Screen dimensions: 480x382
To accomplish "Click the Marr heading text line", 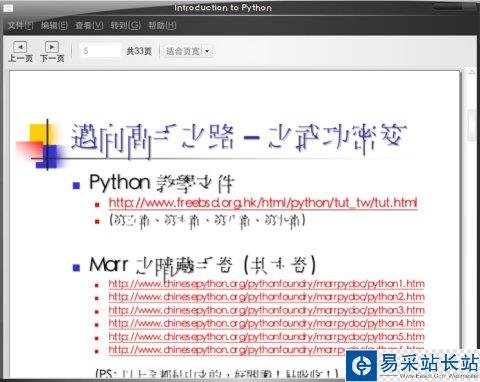I will click(202, 265).
